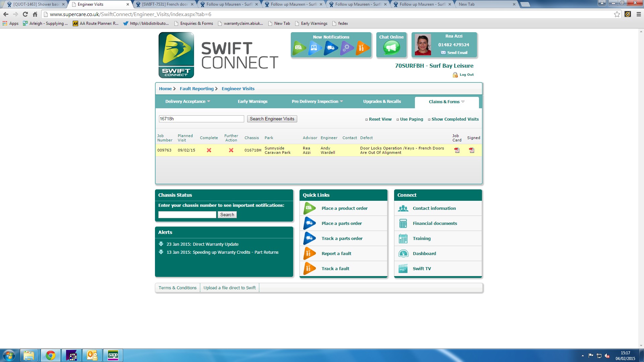Click the green caravan notification icon
This screenshot has width=644, height=362.
point(299,48)
